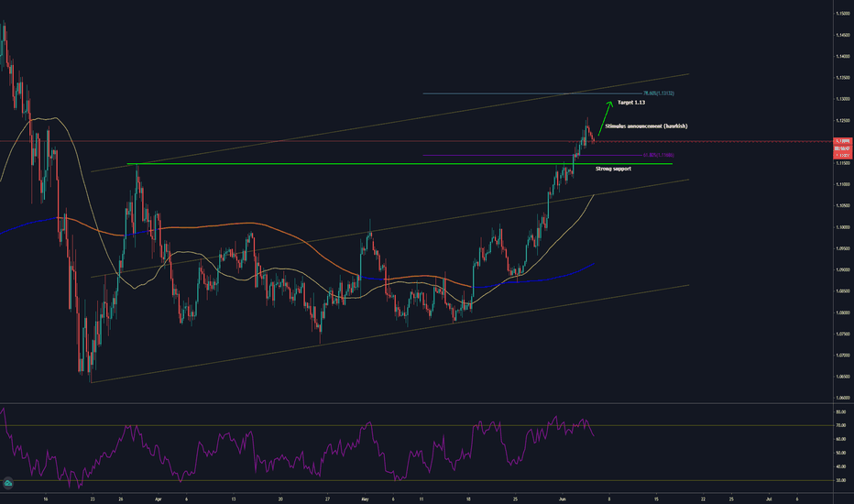Viewport: 854px width, 504px height.
Task: Click the 1.10000 price axis label
Action: [843, 227]
